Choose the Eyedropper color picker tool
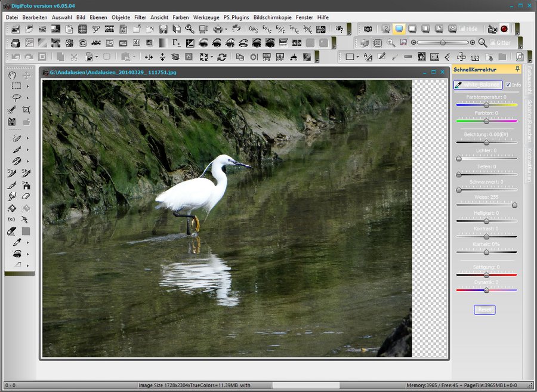The image size is (537, 392). click(x=17, y=242)
